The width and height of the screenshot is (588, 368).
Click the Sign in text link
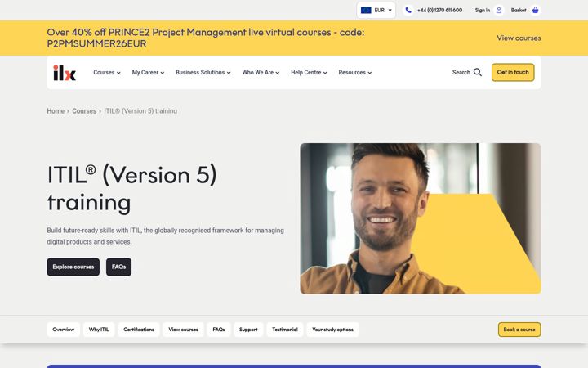483,10
